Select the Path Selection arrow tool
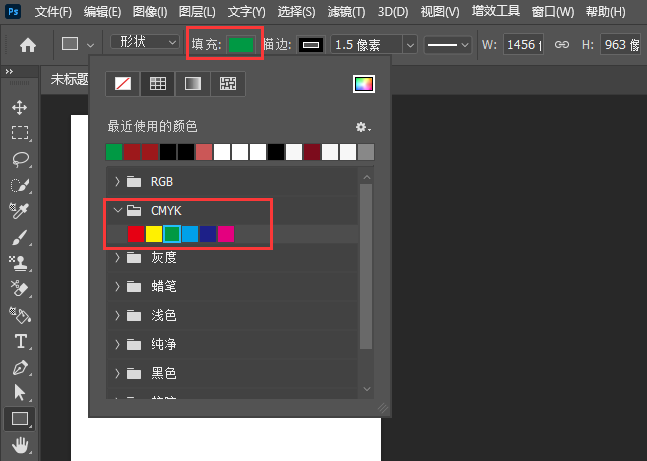 19,392
